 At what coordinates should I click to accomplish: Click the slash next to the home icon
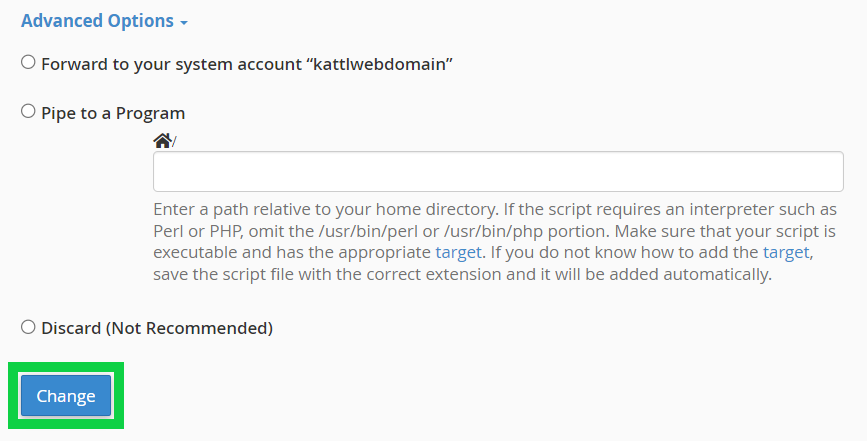pos(174,142)
